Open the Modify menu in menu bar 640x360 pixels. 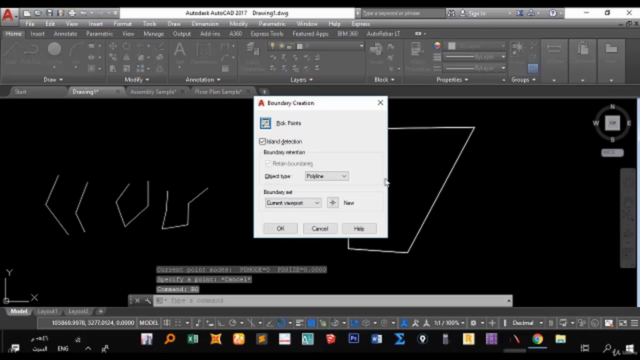[x=238, y=24]
